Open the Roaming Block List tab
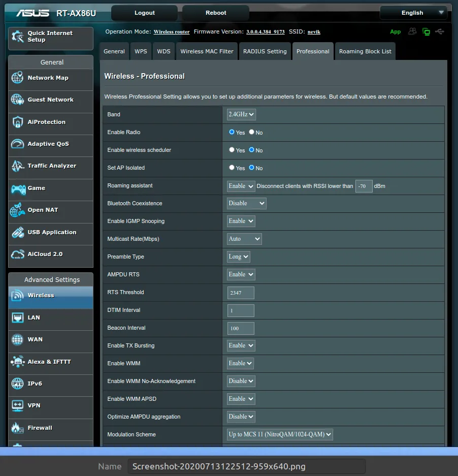The height and width of the screenshot is (476, 458). coord(365,51)
